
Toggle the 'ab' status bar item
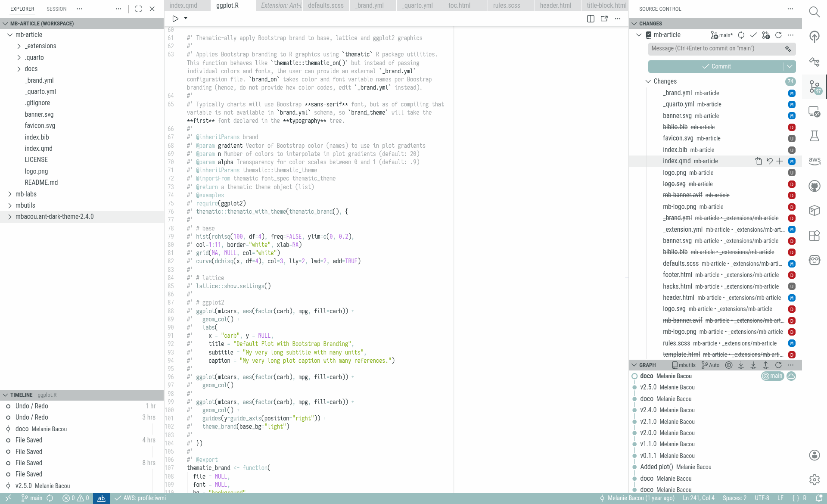[x=101, y=498]
